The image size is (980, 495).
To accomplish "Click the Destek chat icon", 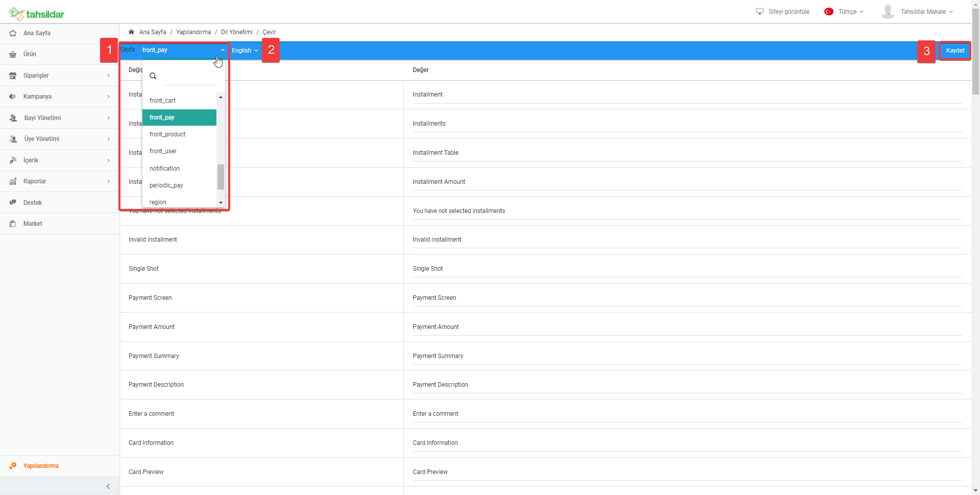I will pyautogui.click(x=13, y=203).
